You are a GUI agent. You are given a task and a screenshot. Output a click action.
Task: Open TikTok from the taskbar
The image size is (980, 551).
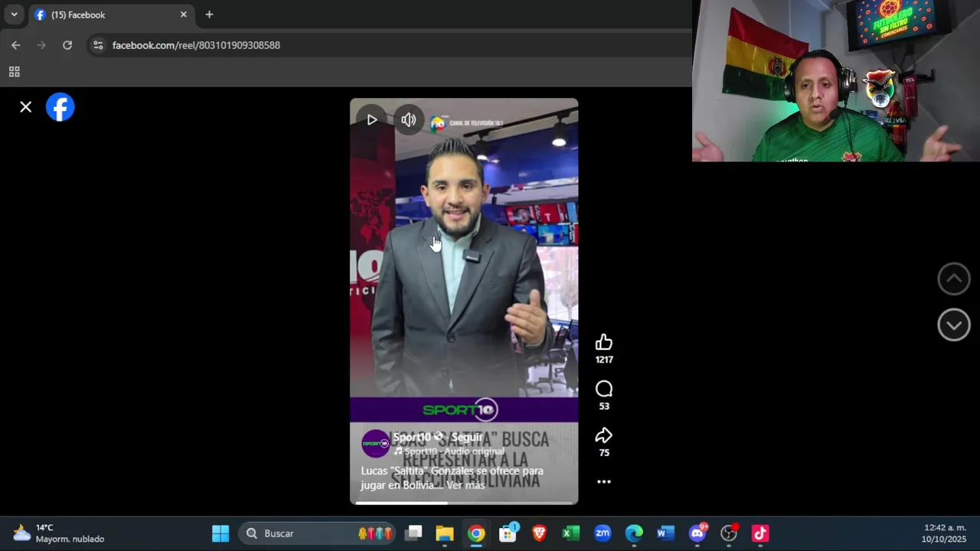point(760,533)
